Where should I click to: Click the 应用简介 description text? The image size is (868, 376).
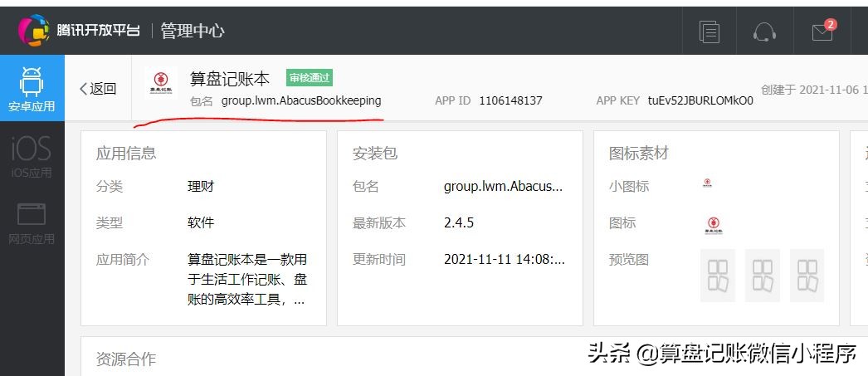(x=247, y=280)
